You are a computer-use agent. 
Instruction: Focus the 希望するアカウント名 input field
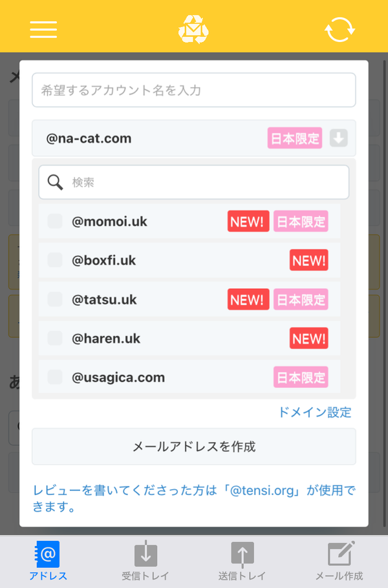tap(193, 90)
